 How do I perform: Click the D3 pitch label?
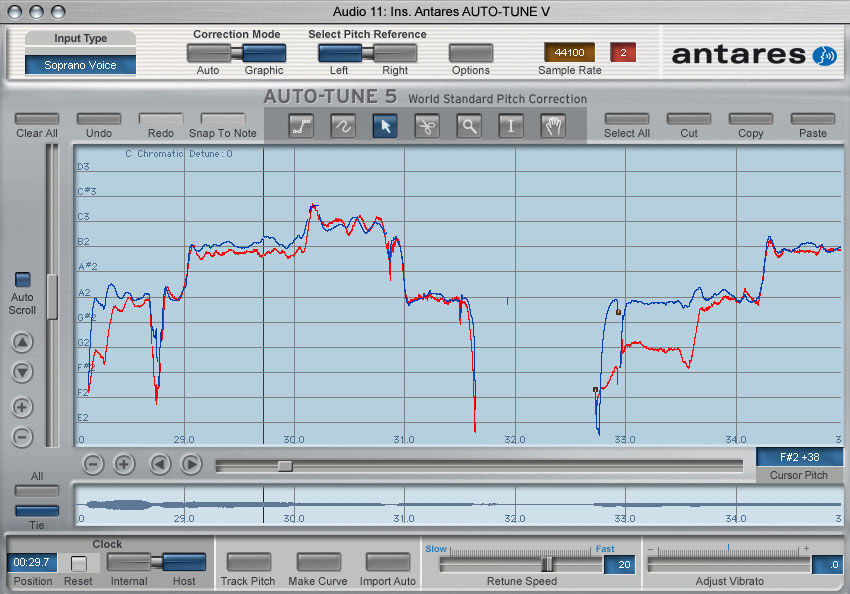pyautogui.click(x=83, y=166)
